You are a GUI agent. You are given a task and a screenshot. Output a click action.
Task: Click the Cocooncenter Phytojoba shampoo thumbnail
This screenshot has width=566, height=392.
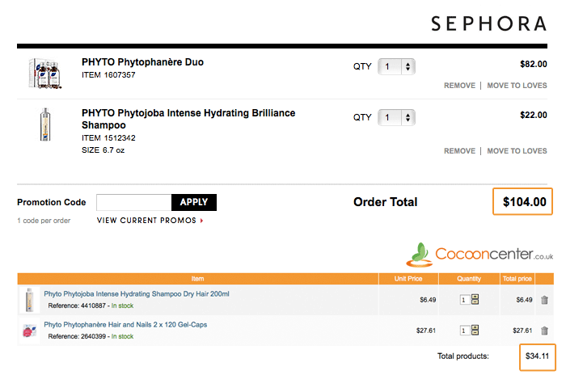(29, 300)
